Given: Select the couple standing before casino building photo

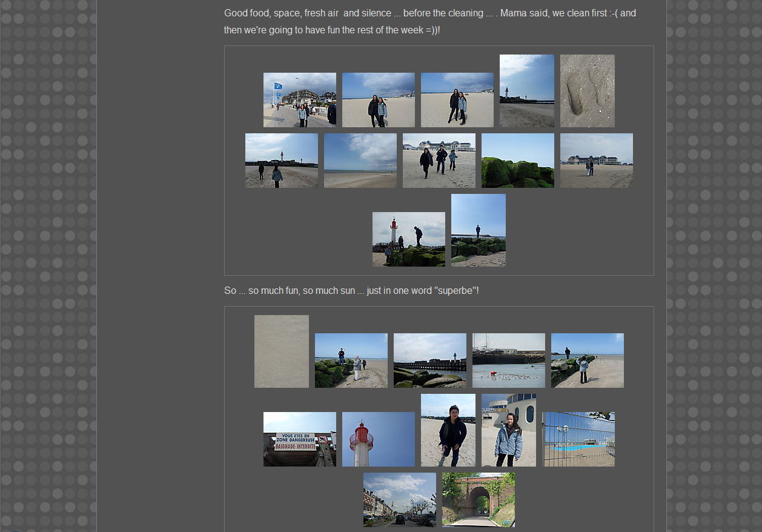Looking at the screenshot, I should click(596, 161).
